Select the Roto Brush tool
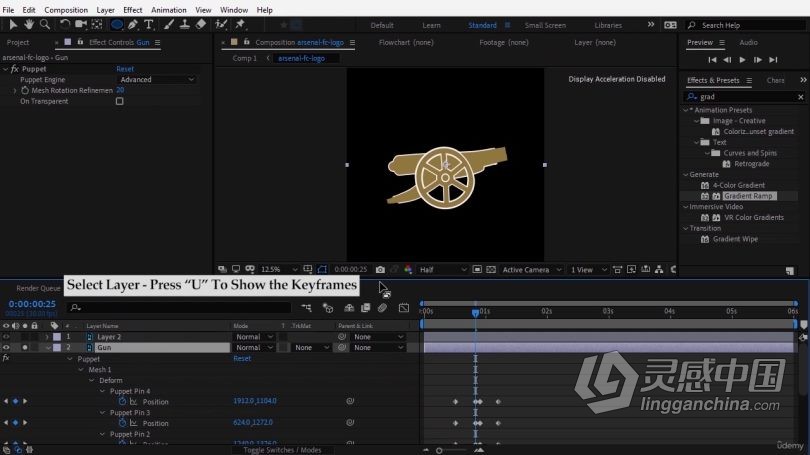The width and height of the screenshot is (810, 455). [x=221, y=24]
